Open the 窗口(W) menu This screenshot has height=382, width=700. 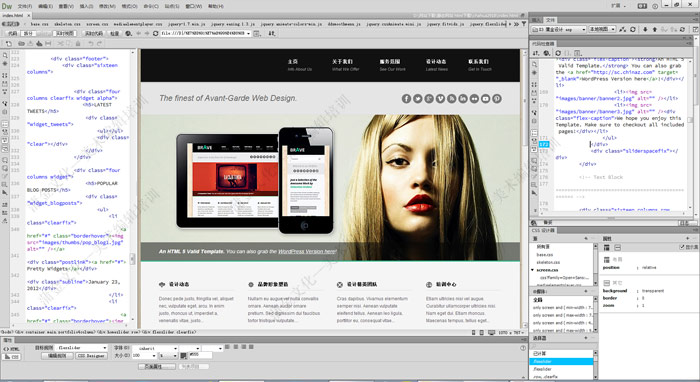(193, 6)
